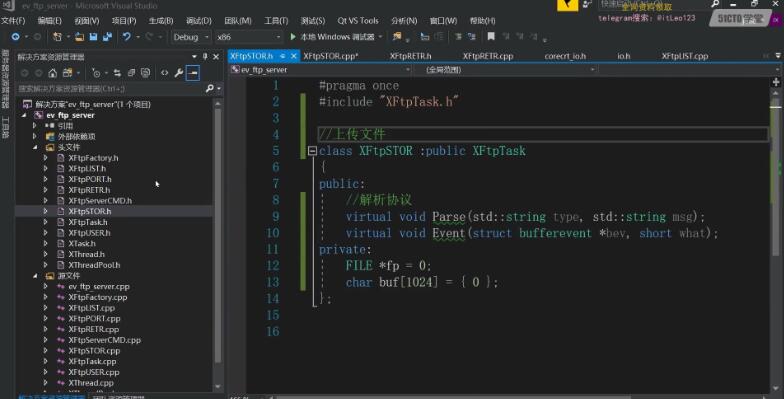
Task: Collapse all in Solution Explorer toolbar
Action: tap(131, 73)
